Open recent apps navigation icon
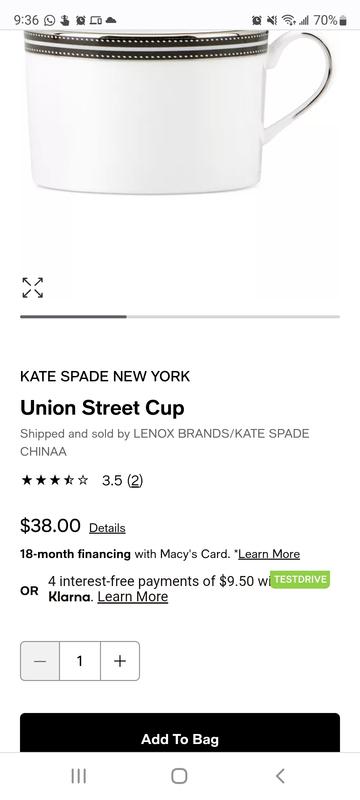Image resolution: width=360 pixels, height=800 pixels. pos(79,776)
